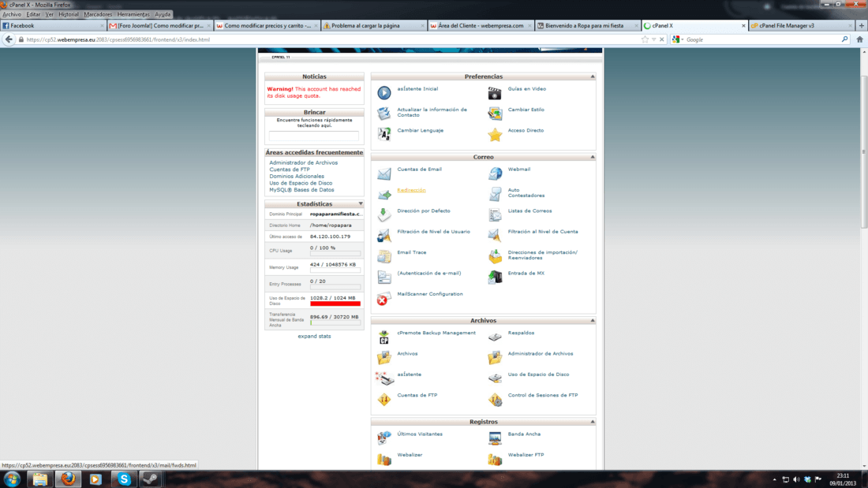Open Dominios Adicionales link
The width and height of the screenshot is (868, 488).
(x=297, y=177)
